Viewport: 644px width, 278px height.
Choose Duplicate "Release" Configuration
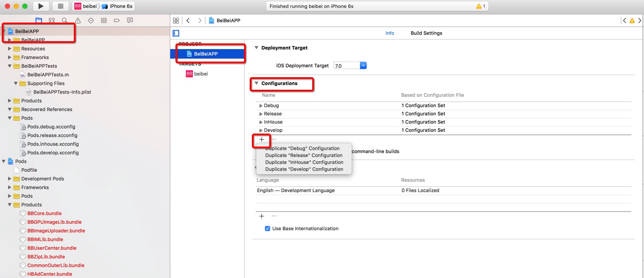304,155
